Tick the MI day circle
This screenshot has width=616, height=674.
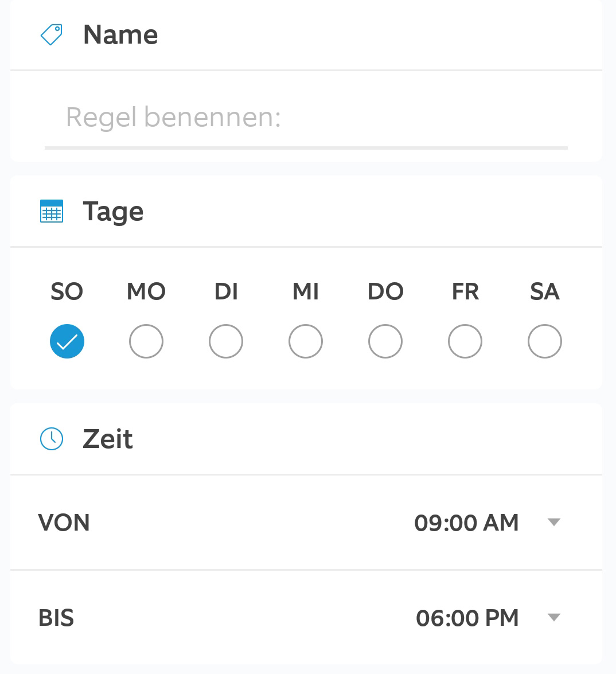pos(306,341)
